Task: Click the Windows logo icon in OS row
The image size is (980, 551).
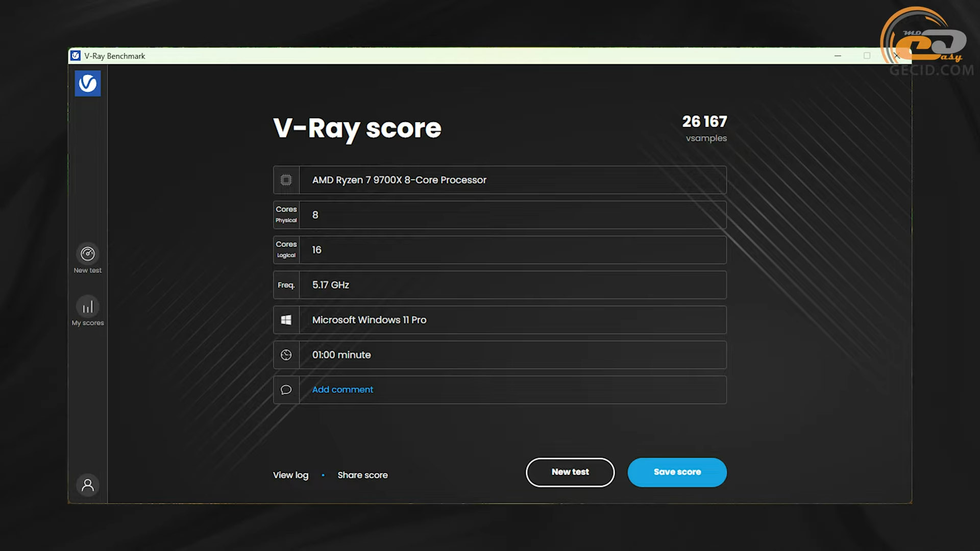Action: 286,320
